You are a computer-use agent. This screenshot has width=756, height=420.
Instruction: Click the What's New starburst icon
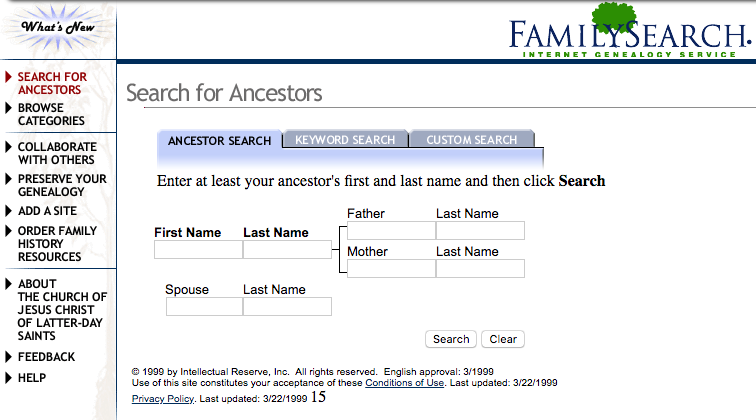tap(57, 27)
